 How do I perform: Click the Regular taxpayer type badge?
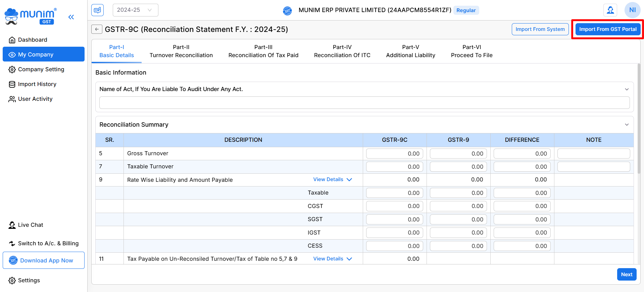point(466,10)
